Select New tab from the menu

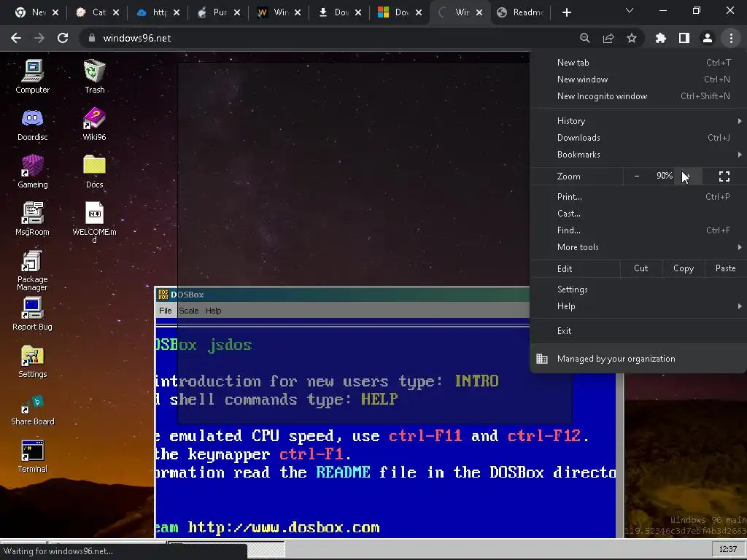coord(638,63)
